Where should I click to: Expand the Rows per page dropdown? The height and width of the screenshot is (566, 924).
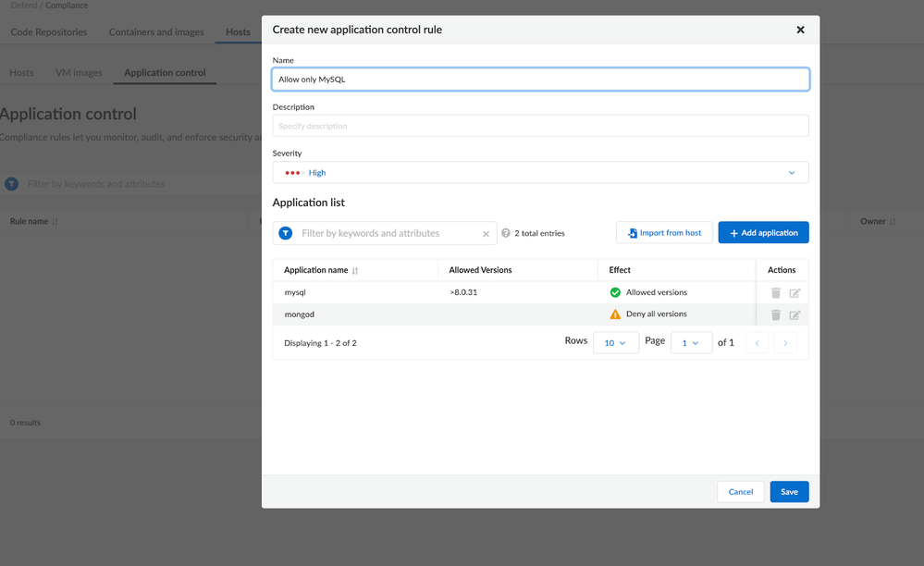pyautogui.click(x=615, y=343)
